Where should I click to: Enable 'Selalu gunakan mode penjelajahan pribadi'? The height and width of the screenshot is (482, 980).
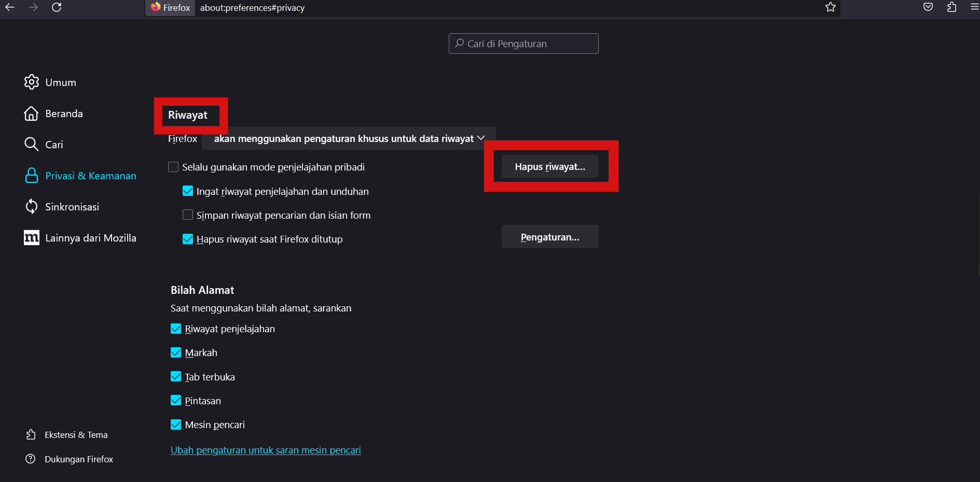tap(173, 167)
